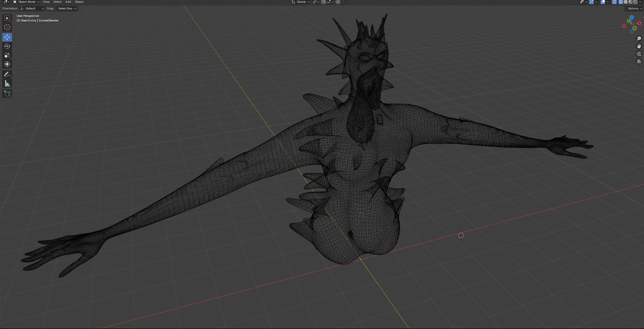Toggle show gizmos button
Image resolution: width=644 pixels, height=329 pixels.
(591, 2)
